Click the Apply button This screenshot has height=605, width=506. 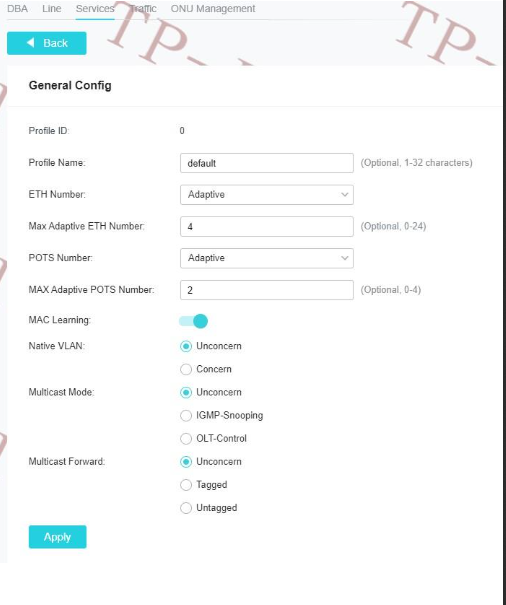(58, 537)
